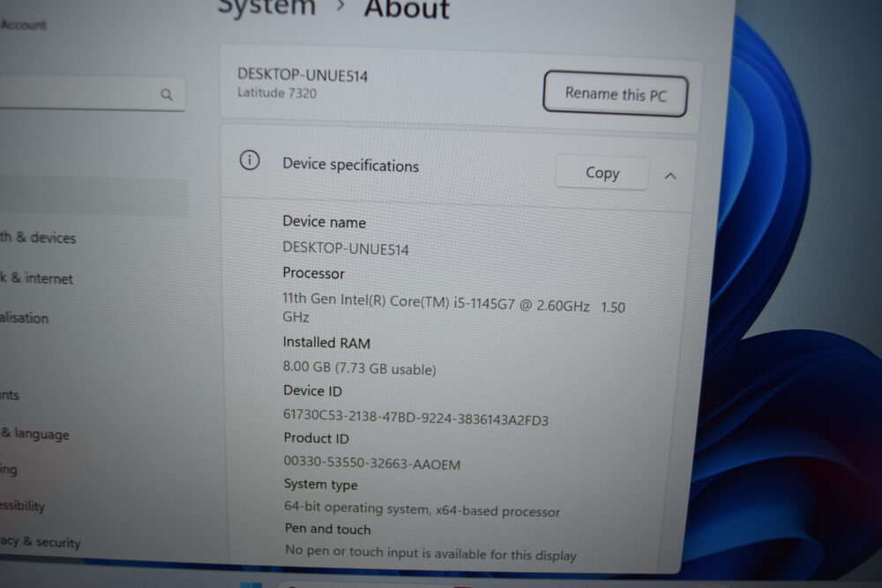This screenshot has height=588, width=882.
Task: Click the About page title
Action: pos(407,9)
